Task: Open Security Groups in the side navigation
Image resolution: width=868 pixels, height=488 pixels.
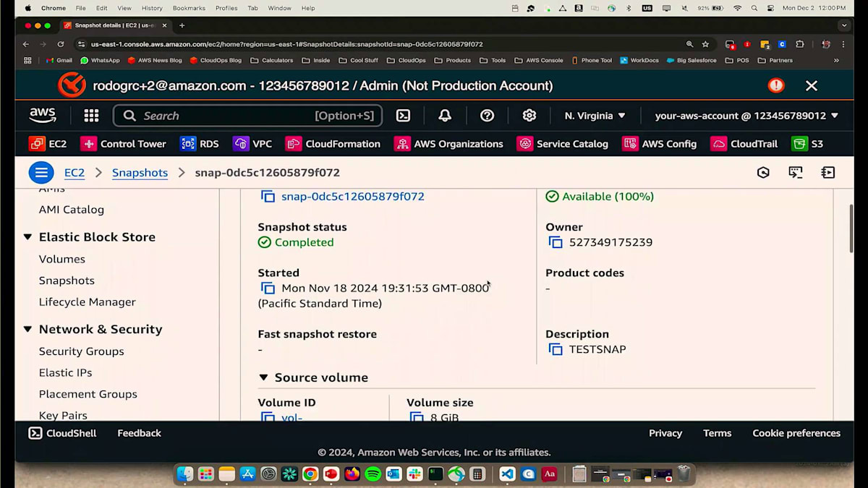Action: pyautogui.click(x=82, y=351)
